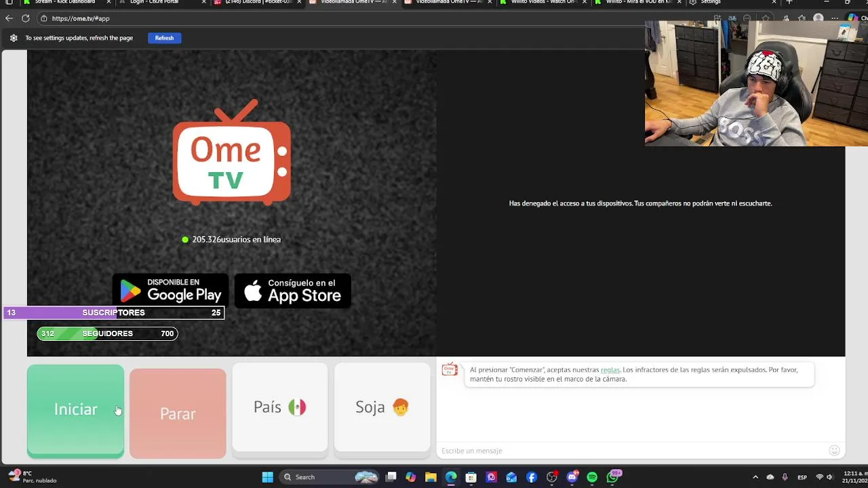The height and width of the screenshot is (488, 868).
Task: Open volume speaker tray icon
Action: pos(829,477)
